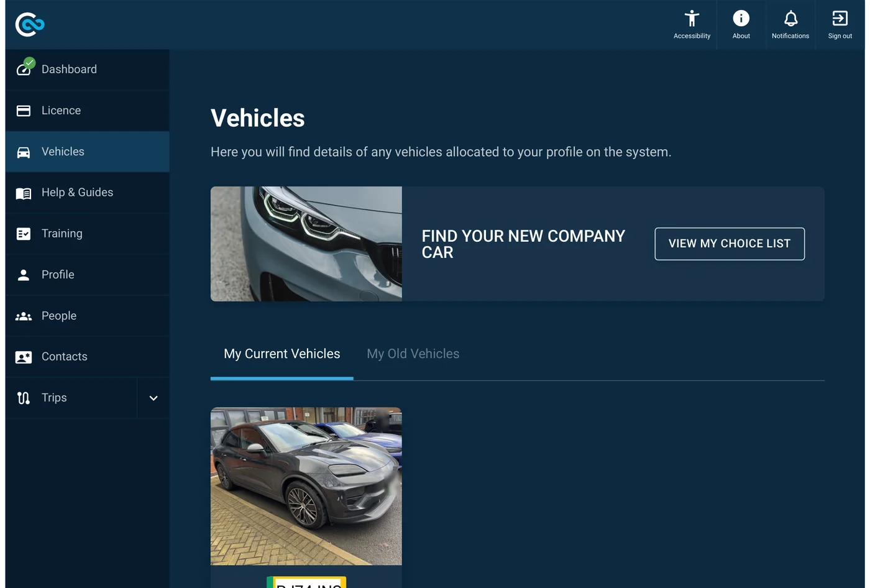
Task: Select Help & Guides menu item
Action: [88, 193]
